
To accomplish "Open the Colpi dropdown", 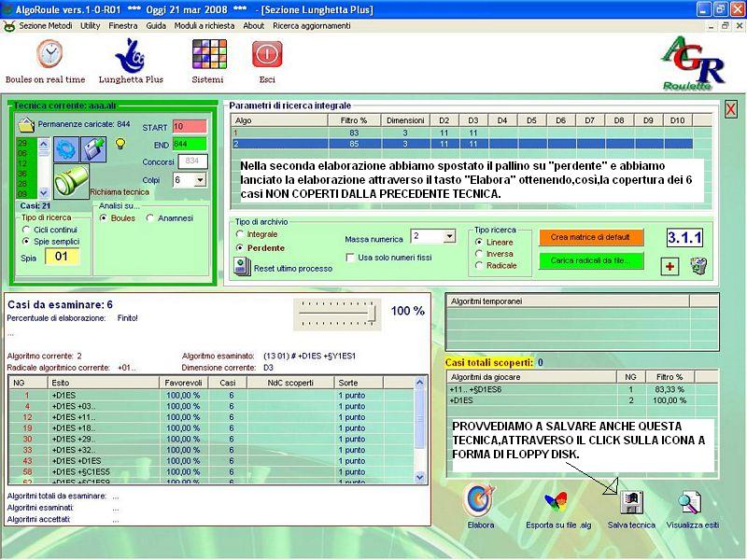I will tap(200, 180).
